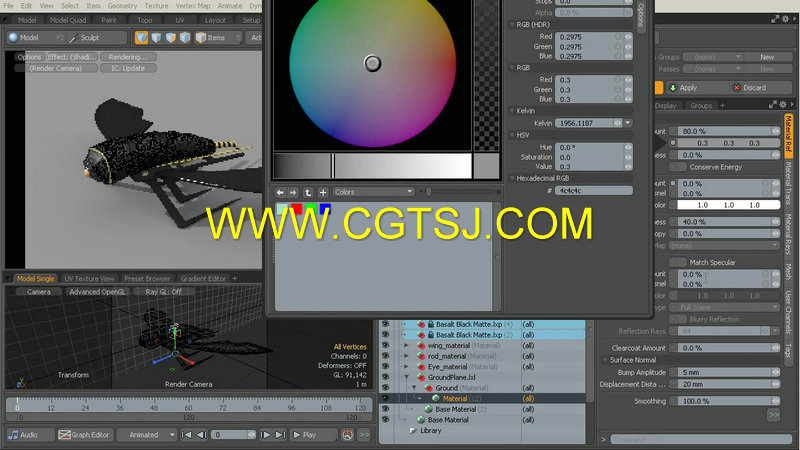Click the Advanced OpenGL viewport button
The width and height of the screenshot is (800, 450).
[x=97, y=292]
